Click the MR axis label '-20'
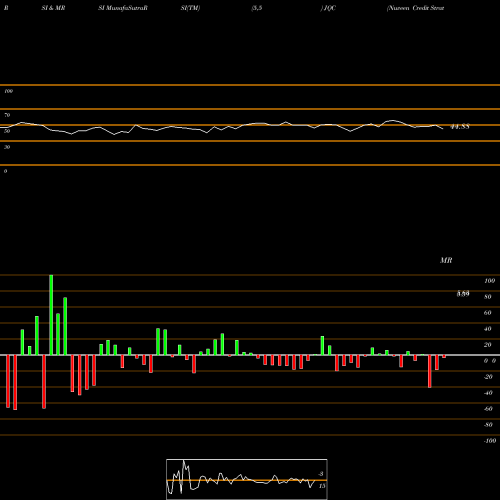This screenshot has height=500, width=500. tap(488, 377)
